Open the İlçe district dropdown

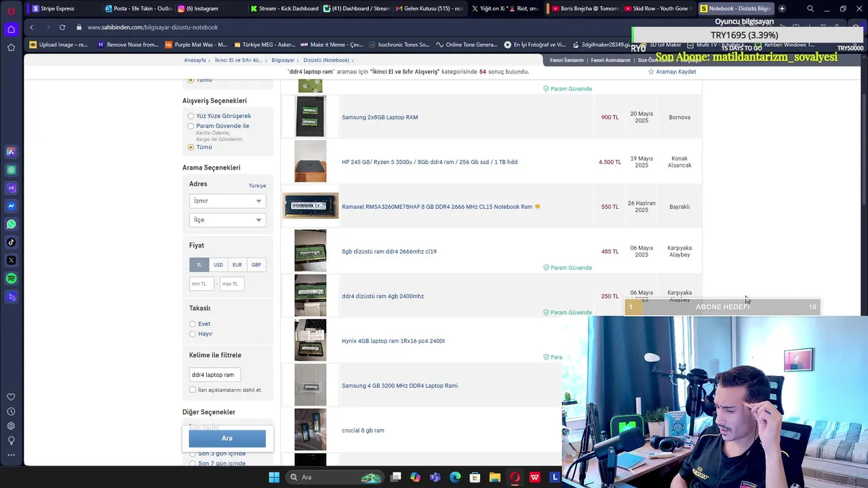point(227,220)
